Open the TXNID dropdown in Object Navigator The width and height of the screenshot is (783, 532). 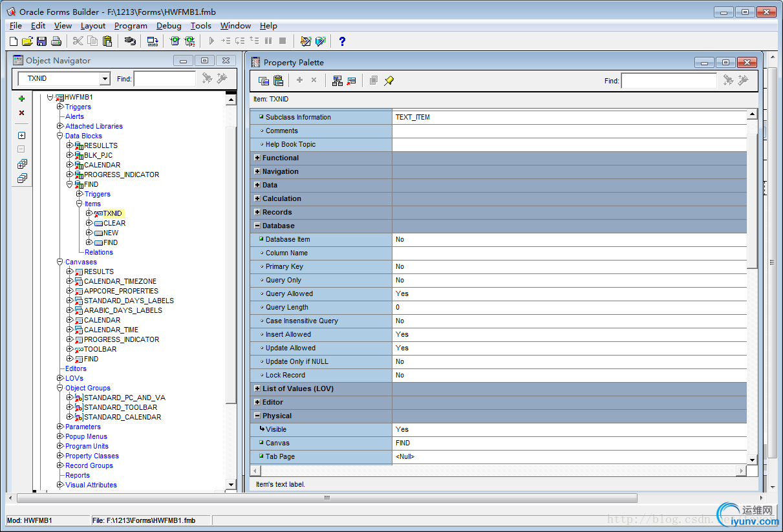click(x=105, y=79)
